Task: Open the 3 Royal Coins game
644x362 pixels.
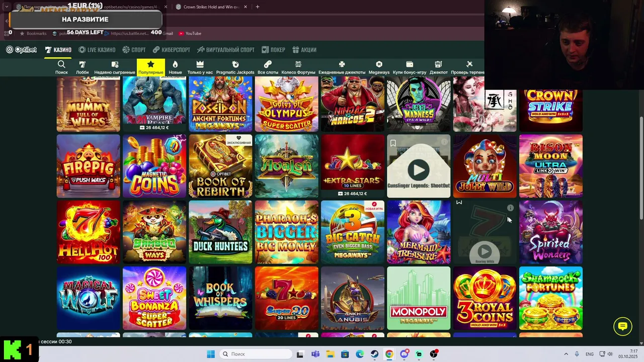Action: click(485, 298)
